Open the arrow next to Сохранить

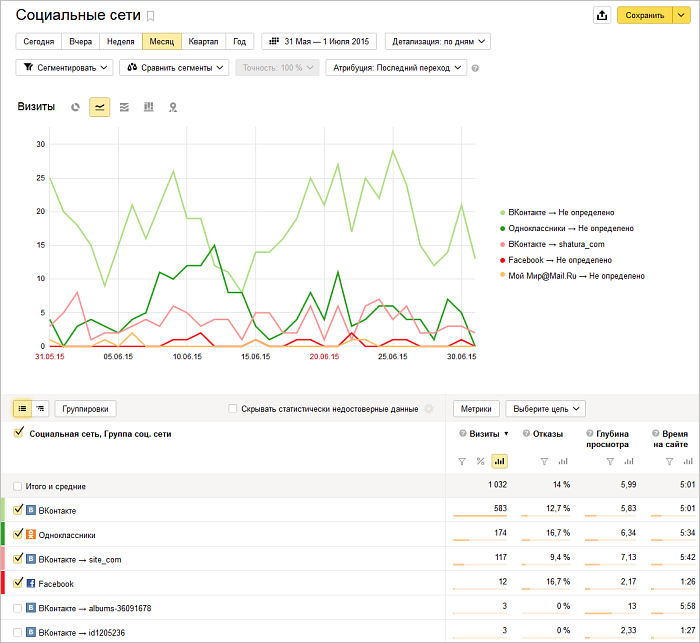(x=681, y=15)
